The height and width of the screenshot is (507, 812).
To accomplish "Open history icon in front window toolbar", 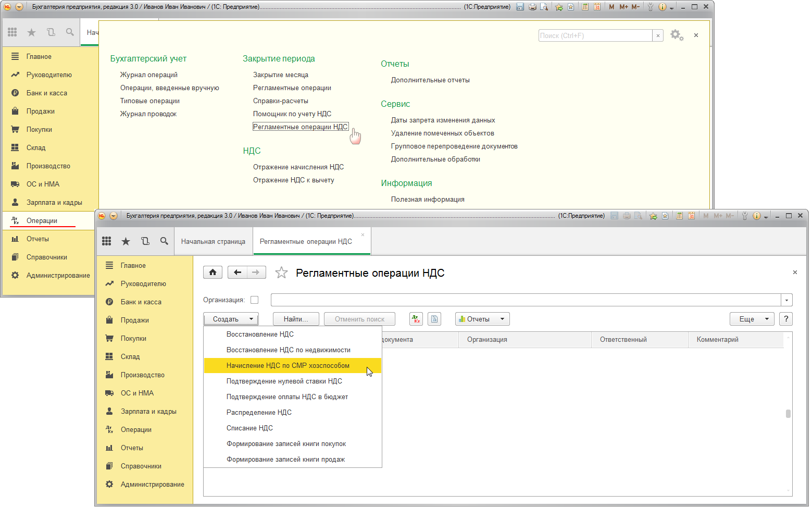I will [145, 241].
